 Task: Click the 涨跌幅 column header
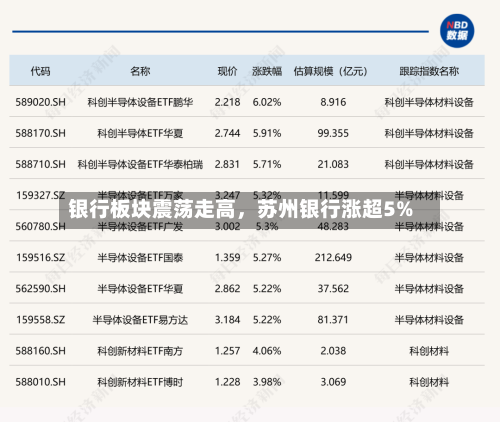(x=267, y=71)
